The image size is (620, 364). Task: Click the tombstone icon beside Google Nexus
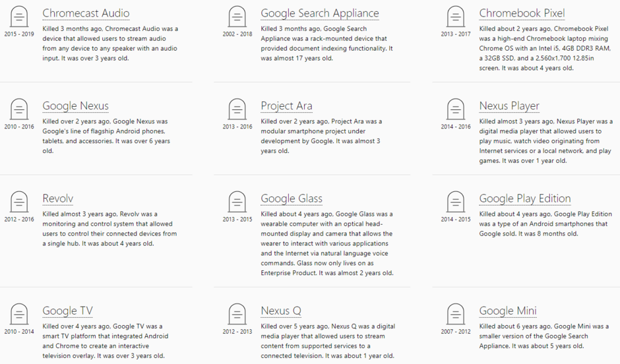tap(19, 109)
